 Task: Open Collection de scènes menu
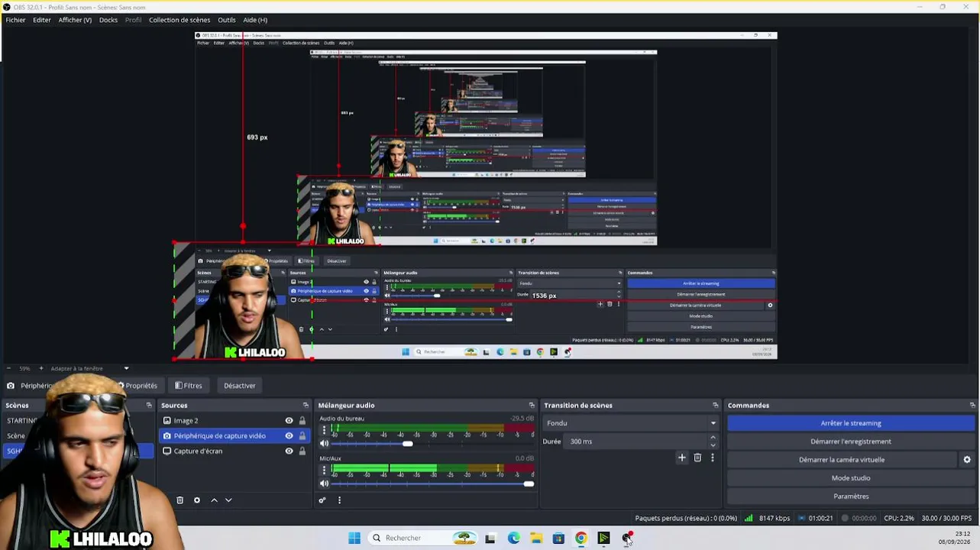click(180, 20)
